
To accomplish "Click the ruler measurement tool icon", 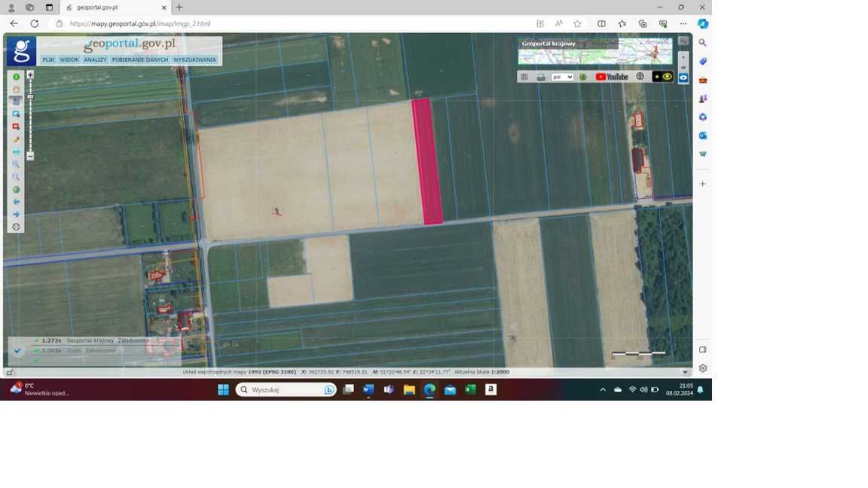I will pyautogui.click(x=16, y=152).
